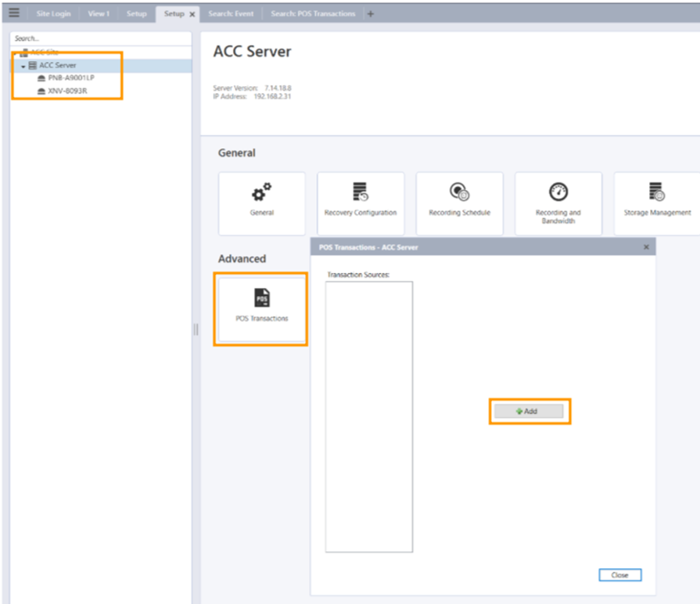
Task: Select ACC Server in the tree
Action: pyautogui.click(x=57, y=66)
